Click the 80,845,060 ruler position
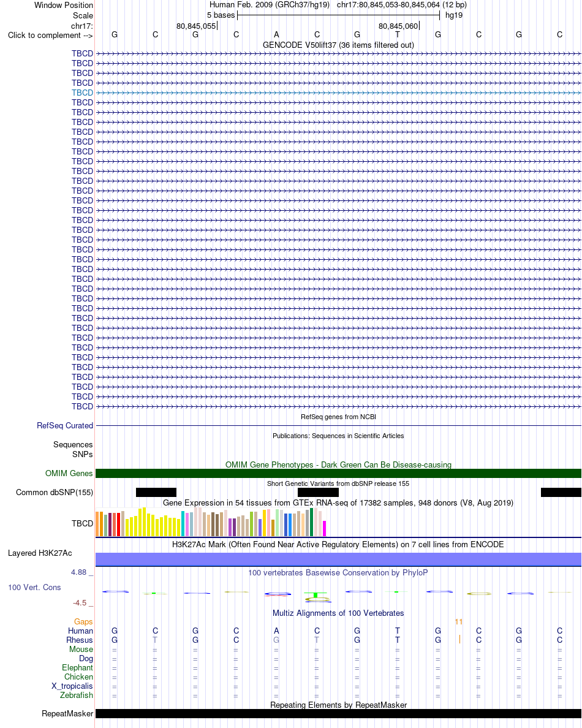 point(398,26)
